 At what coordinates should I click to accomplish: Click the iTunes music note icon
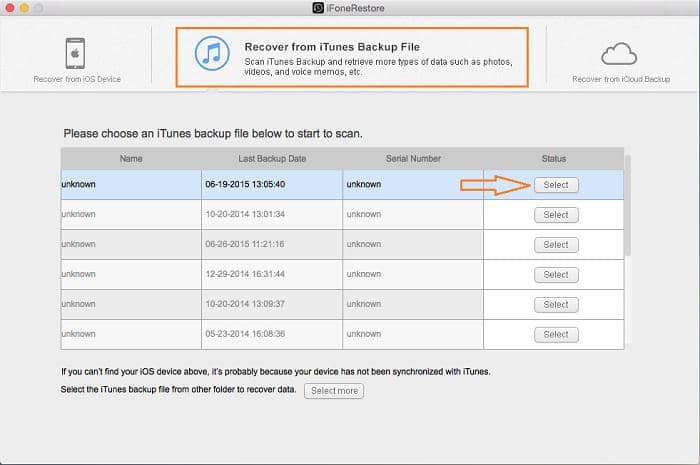[212, 53]
